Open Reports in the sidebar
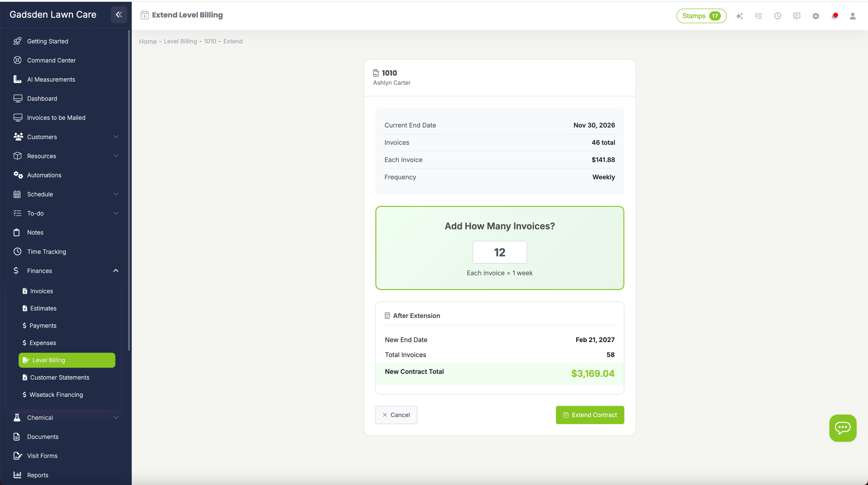Viewport: 868px width, 485px height. (x=37, y=475)
